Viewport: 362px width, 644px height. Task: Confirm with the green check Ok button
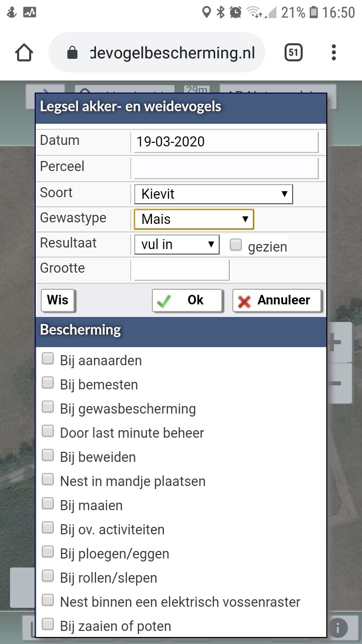[187, 300]
